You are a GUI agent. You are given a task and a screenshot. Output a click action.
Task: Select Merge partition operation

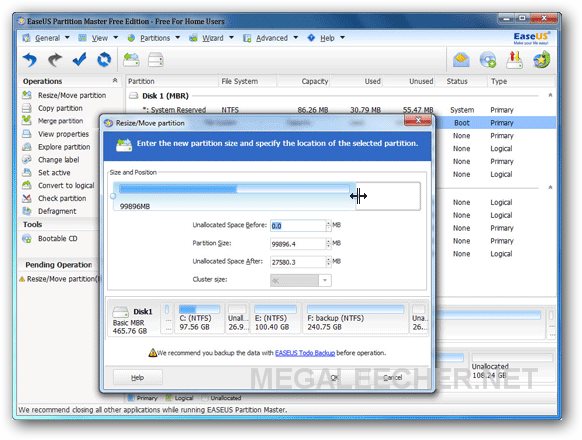pos(61,121)
